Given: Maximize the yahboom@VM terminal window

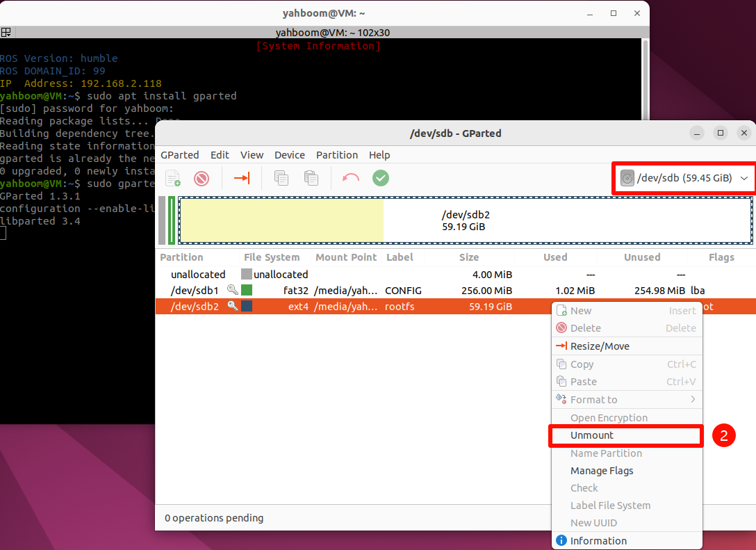Looking at the screenshot, I should tap(614, 13).
